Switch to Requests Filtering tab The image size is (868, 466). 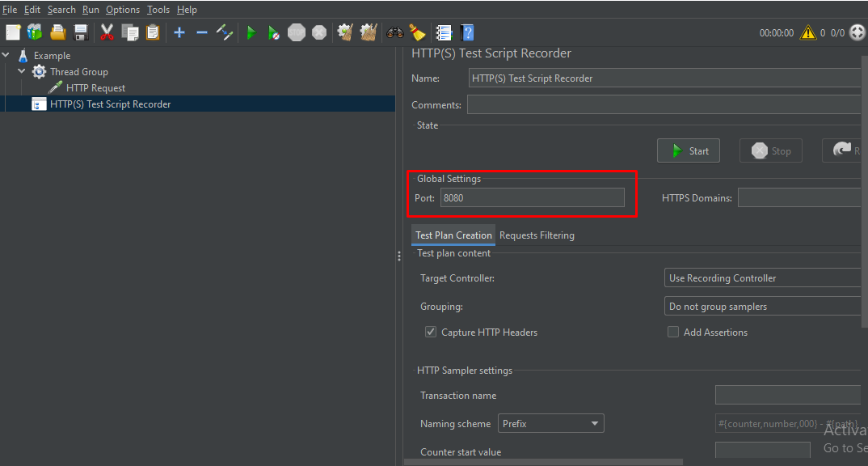[x=537, y=235]
